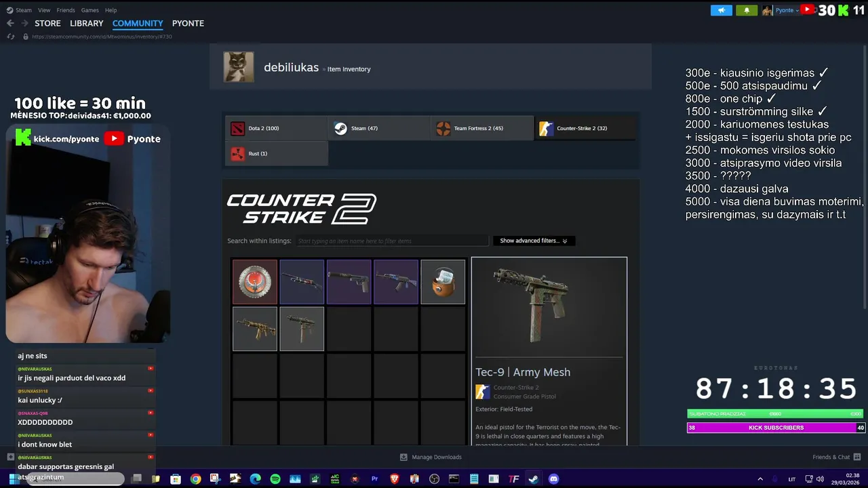Select the first purple rifle inventory item

click(302, 282)
